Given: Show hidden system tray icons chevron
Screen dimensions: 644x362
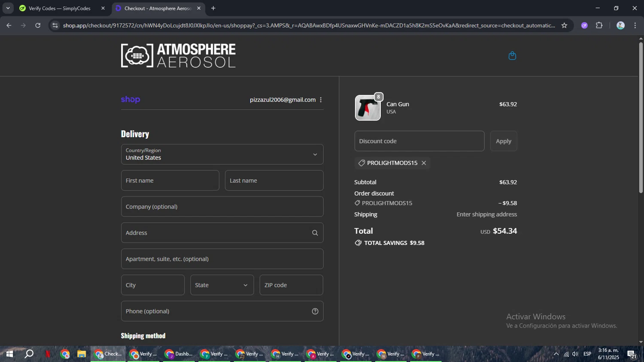Looking at the screenshot, I should click(556, 354).
